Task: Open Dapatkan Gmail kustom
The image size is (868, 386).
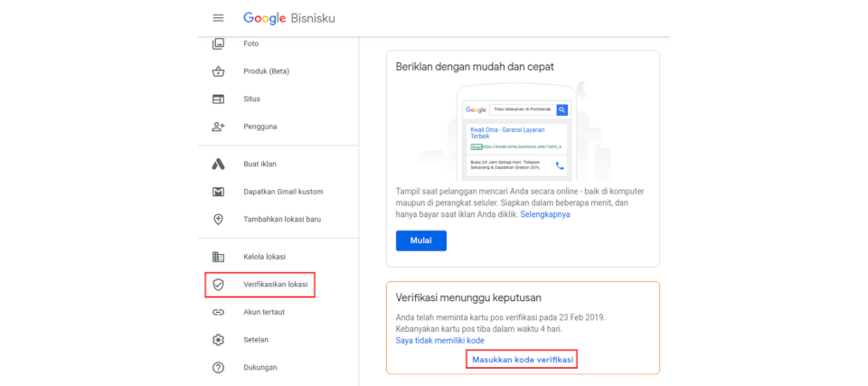Action: click(x=283, y=192)
